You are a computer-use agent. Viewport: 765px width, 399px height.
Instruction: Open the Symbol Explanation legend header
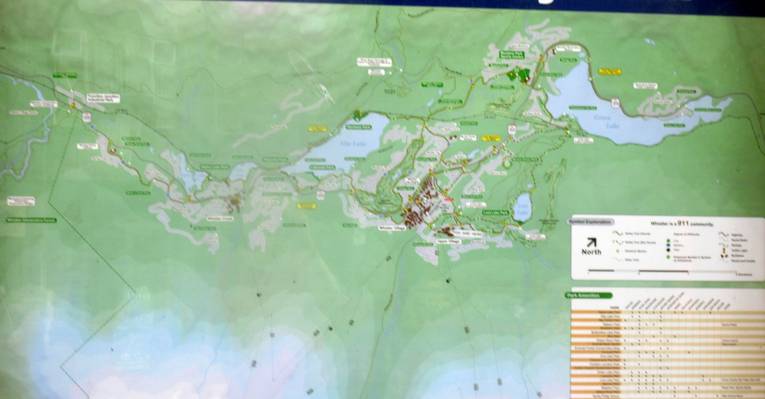tap(591, 222)
